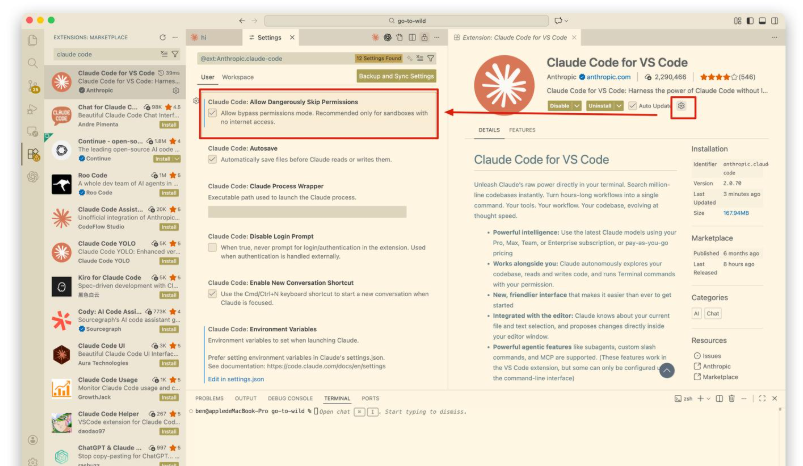Click the go-to-wild command center search bar
The image size is (803, 466).
coord(406,20)
